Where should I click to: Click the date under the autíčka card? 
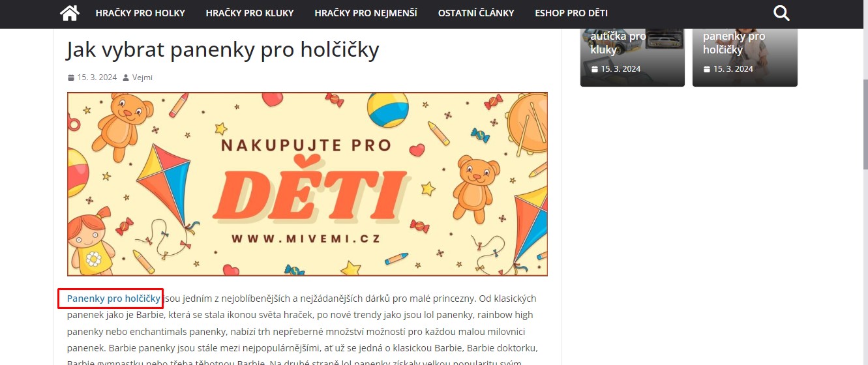(x=621, y=69)
